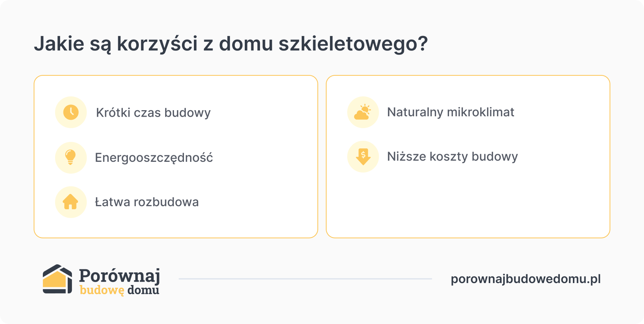Image resolution: width=644 pixels, height=324 pixels.
Task: Click the Porównaj budowę domu house logo
Action: coord(57,279)
